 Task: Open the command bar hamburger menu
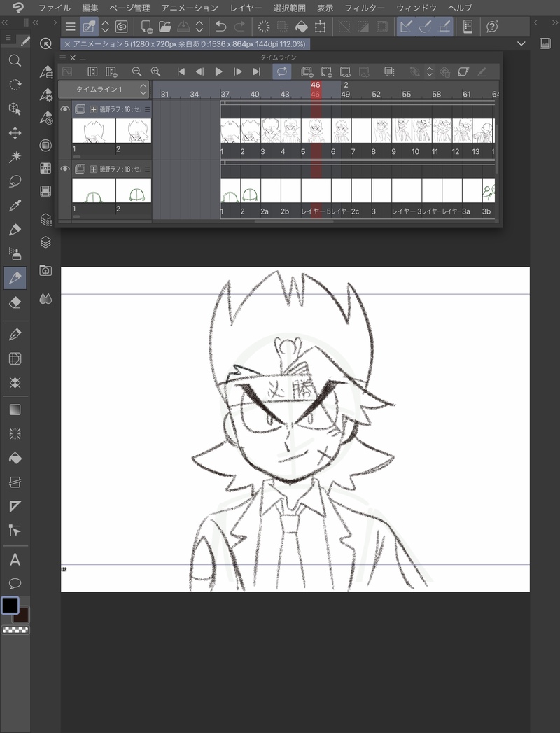coord(70,27)
